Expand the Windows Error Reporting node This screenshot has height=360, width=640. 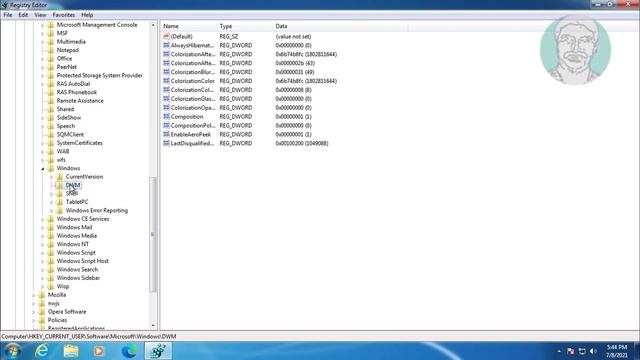click(x=51, y=211)
